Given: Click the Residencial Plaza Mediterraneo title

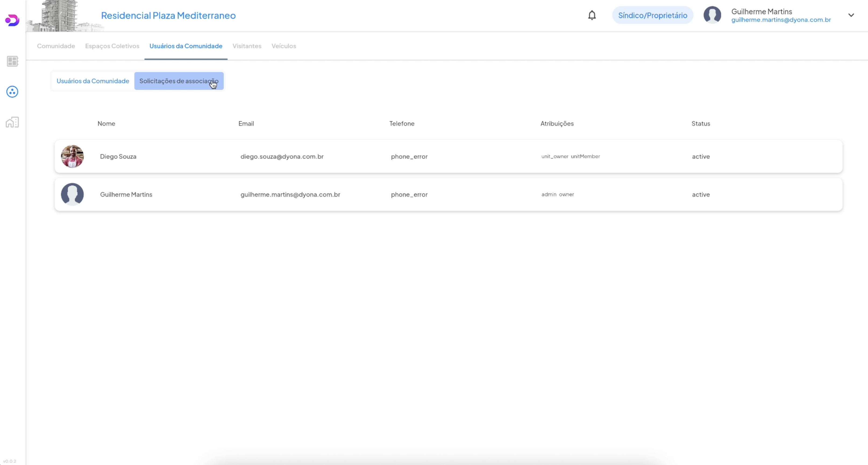Looking at the screenshot, I should point(168,16).
